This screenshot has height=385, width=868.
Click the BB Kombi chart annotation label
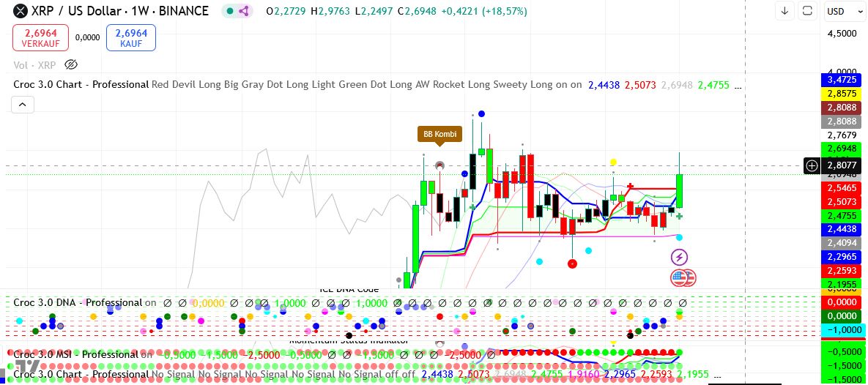pyautogui.click(x=439, y=134)
